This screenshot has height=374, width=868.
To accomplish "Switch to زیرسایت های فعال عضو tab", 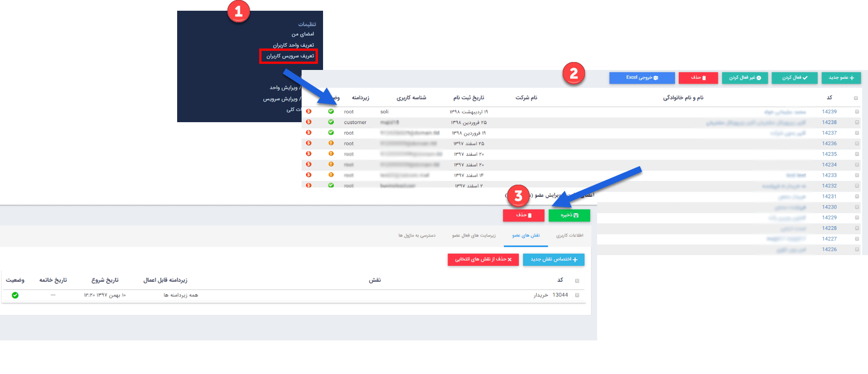I will (474, 235).
